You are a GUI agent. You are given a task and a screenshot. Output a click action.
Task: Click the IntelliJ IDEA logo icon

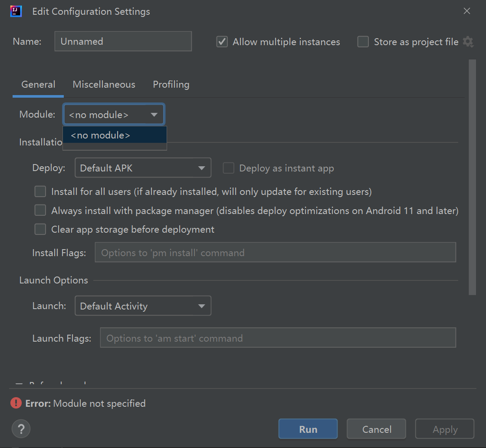coord(16,11)
